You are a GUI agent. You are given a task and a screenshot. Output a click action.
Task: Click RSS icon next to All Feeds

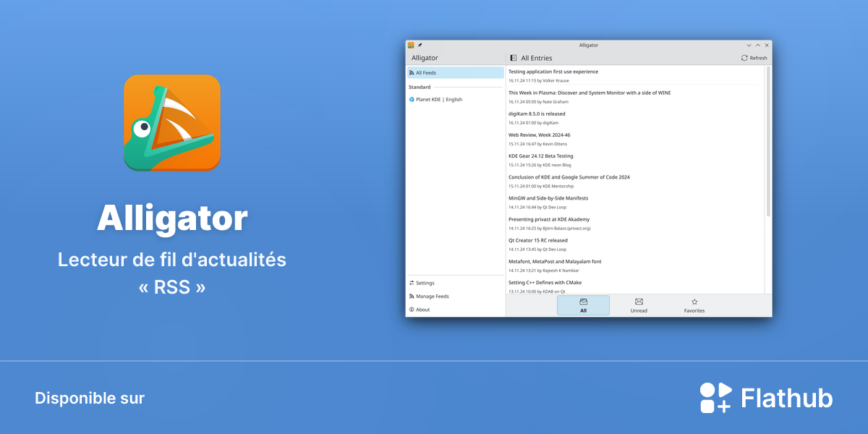[412, 73]
